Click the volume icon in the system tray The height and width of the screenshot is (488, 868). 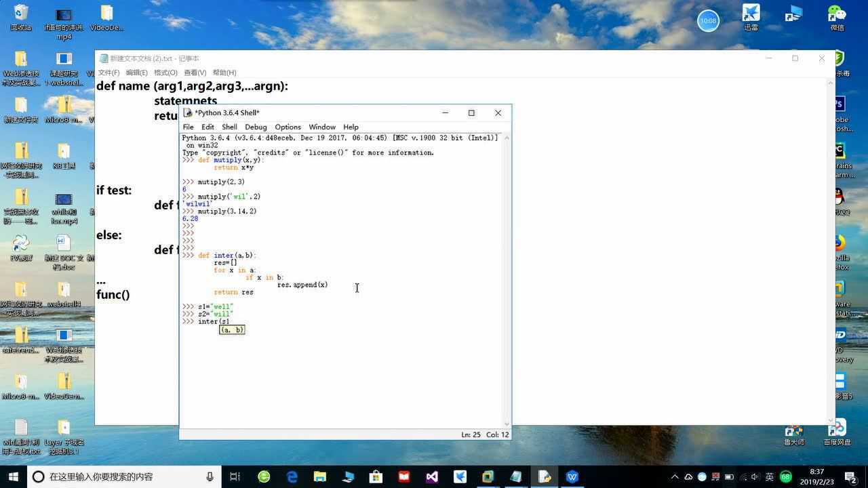click(755, 476)
